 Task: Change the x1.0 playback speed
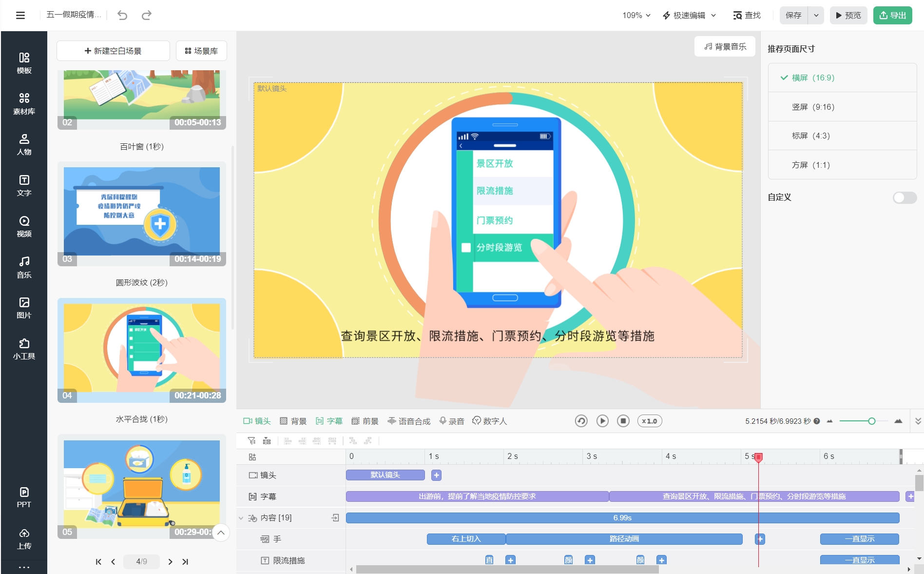[650, 421]
